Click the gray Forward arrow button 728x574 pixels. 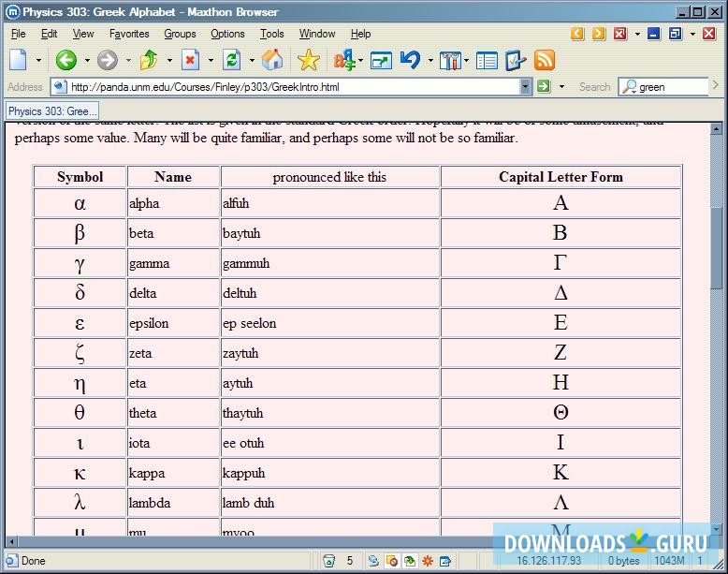108,61
